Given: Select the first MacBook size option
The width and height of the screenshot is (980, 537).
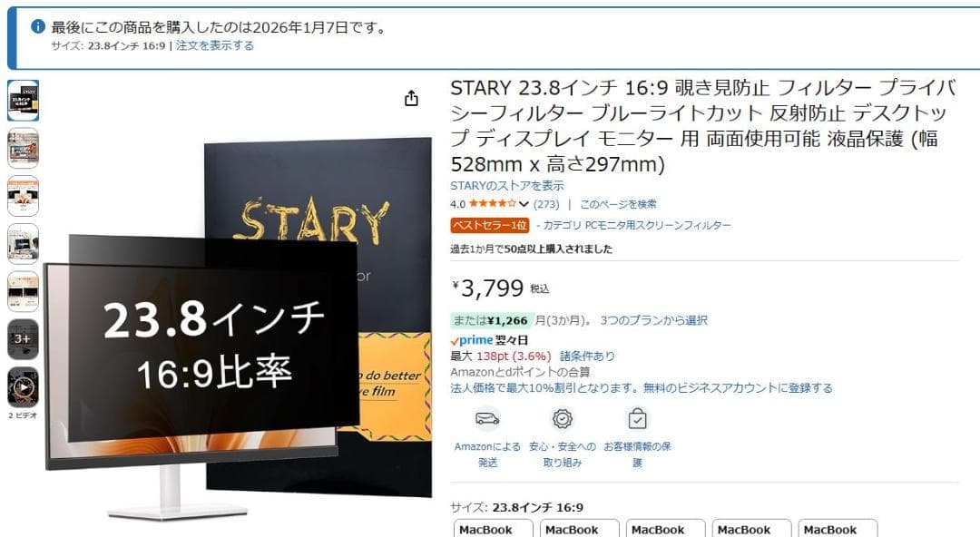Looking at the screenshot, I should pos(493,529).
